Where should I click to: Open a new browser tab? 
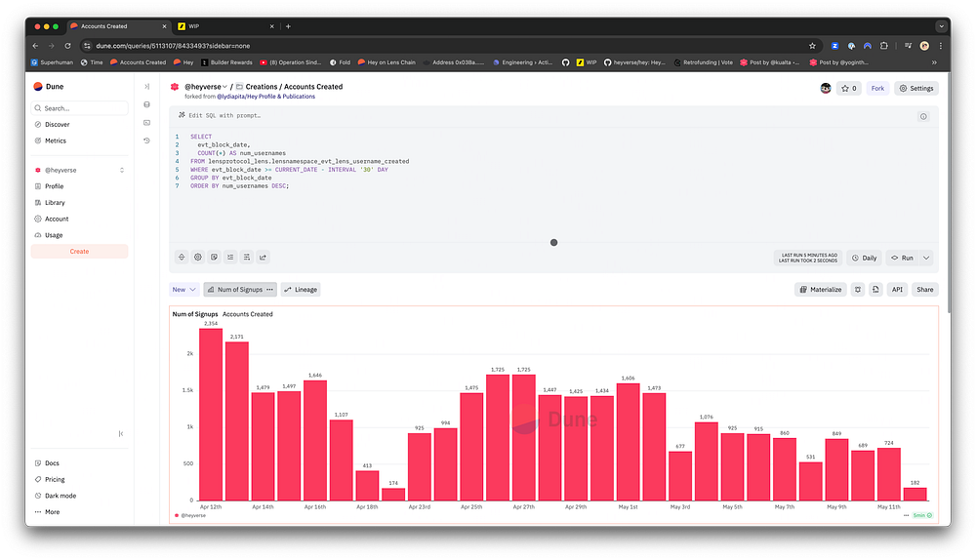[x=288, y=26]
